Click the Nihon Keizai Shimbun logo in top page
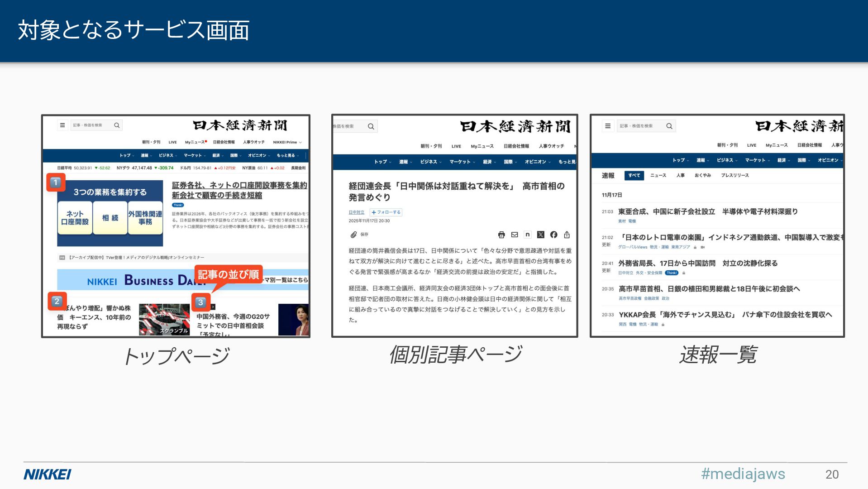The image size is (868, 489). 240,125
